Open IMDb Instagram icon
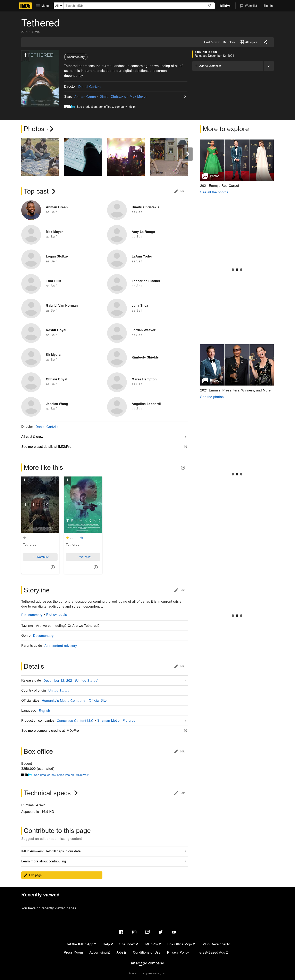Viewport: 295px width, 980px height. tap(134, 932)
